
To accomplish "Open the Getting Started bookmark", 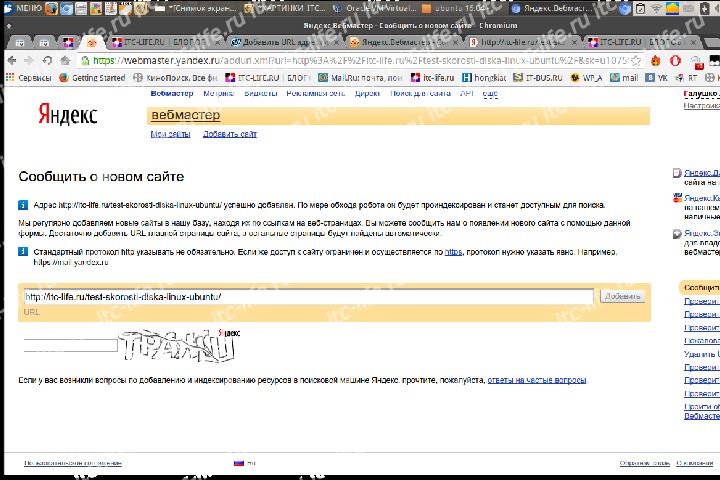I will click(x=92, y=78).
